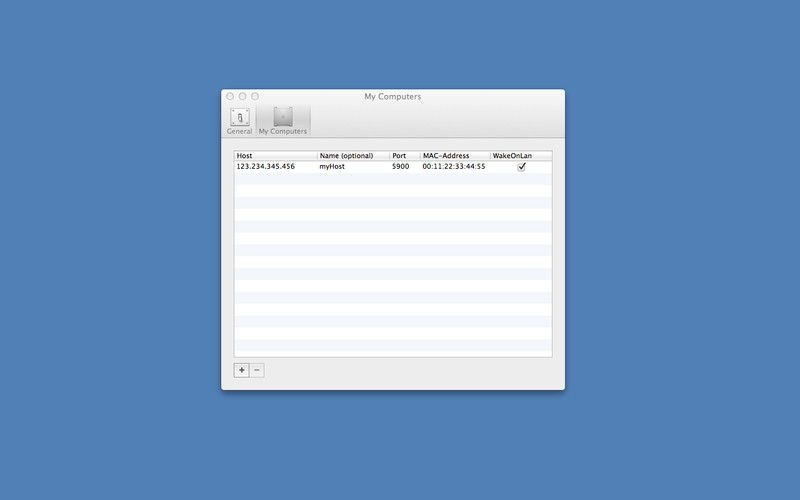Open the General preferences pane
The height and width of the screenshot is (500, 800).
[239, 121]
